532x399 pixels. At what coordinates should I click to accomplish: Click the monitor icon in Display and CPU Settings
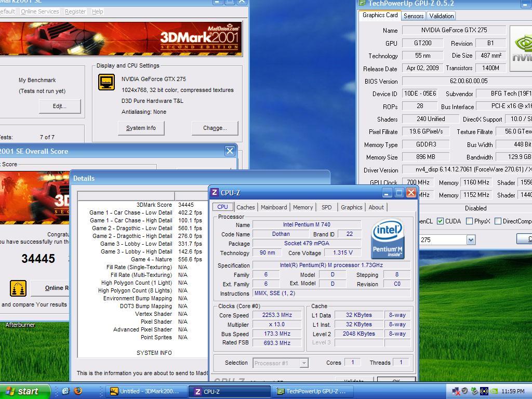click(x=107, y=82)
